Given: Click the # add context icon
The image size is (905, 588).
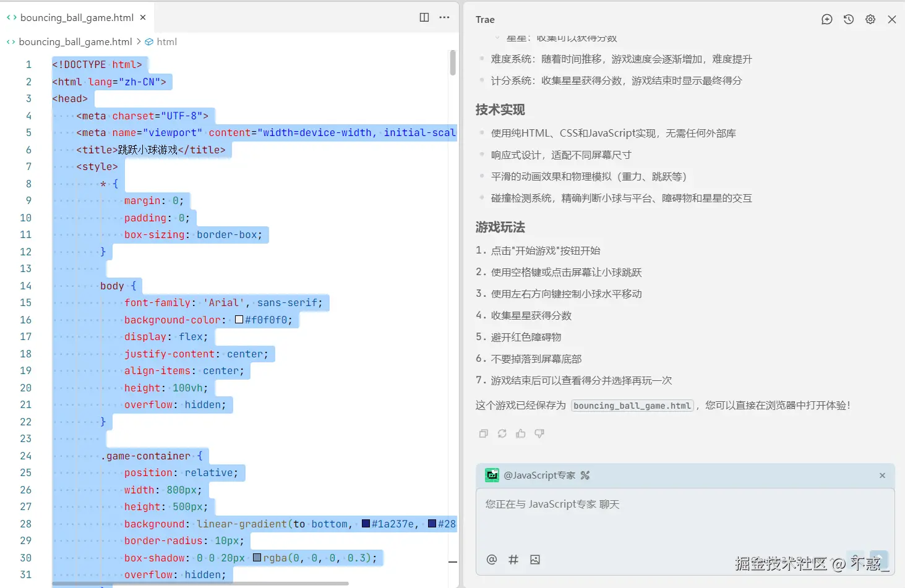Looking at the screenshot, I should (x=513, y=560).
